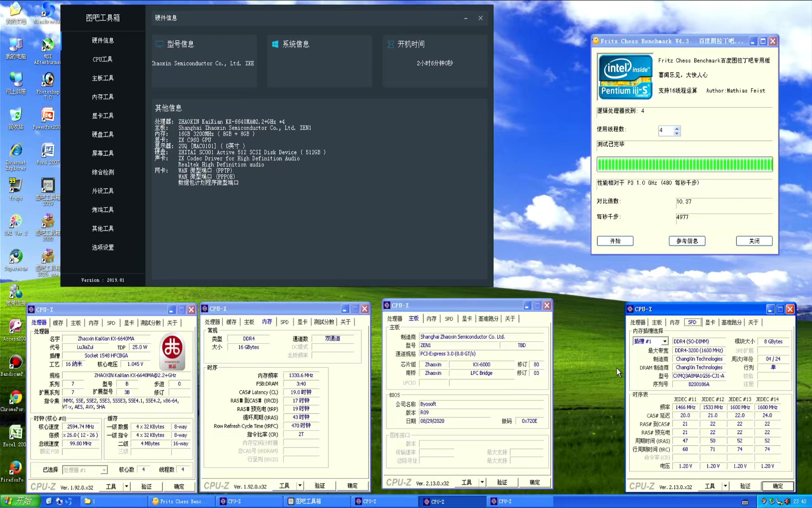Select 烤鸡工具 in toolbox sidebar
This screenshot has width=812, height=508.
pos(103,210)
